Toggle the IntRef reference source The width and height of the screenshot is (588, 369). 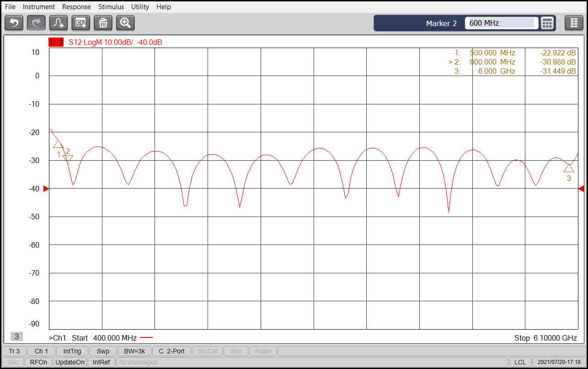102,362
